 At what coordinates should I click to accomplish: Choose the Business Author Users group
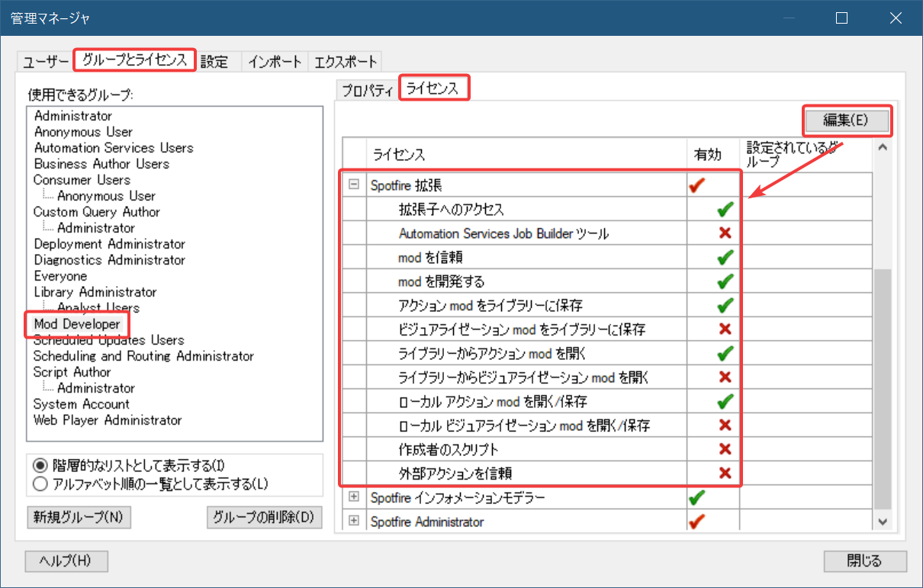(101, 164)
